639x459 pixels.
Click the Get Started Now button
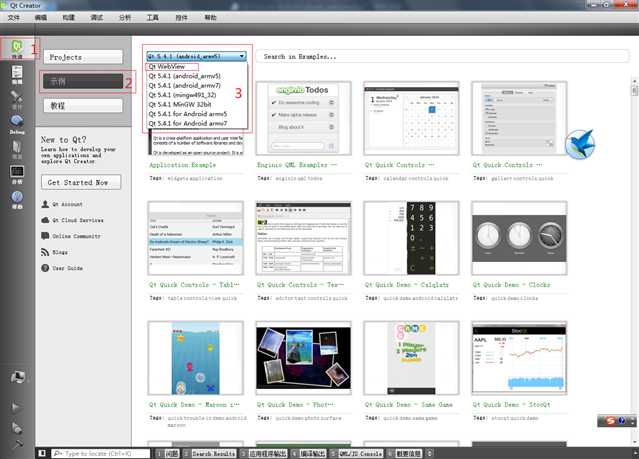coord(81,182)
